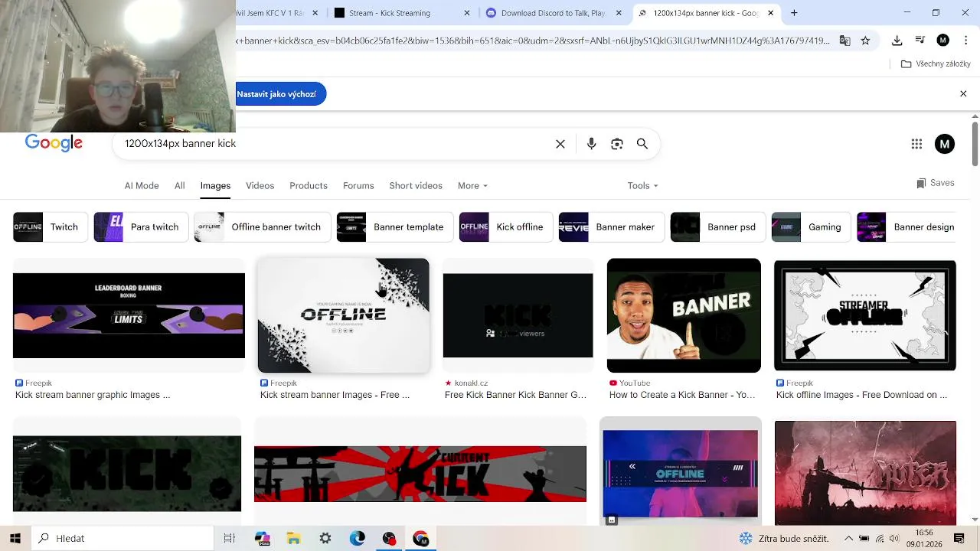Filter by the Kick offline chip
Screen dimensions: 980x551
click(505, 227)
